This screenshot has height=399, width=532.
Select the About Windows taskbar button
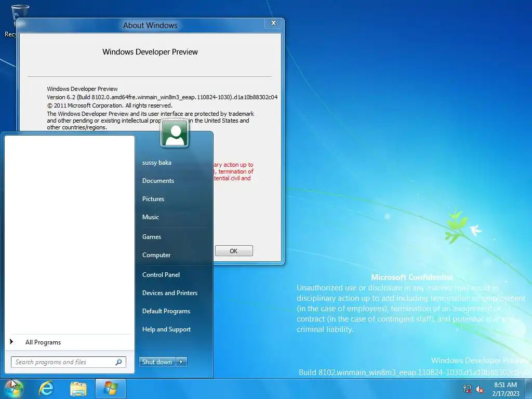coord(111,389)
